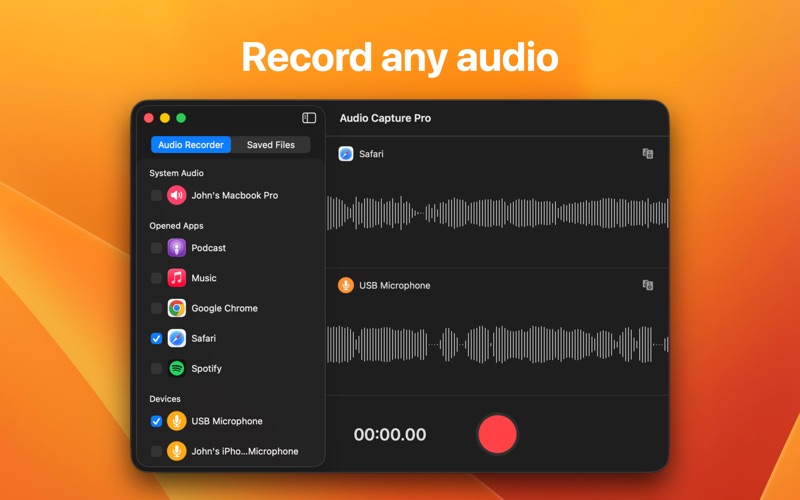Click the icon at right of Safari track
This screenshot has width=800, height=500.
point(647,154)
